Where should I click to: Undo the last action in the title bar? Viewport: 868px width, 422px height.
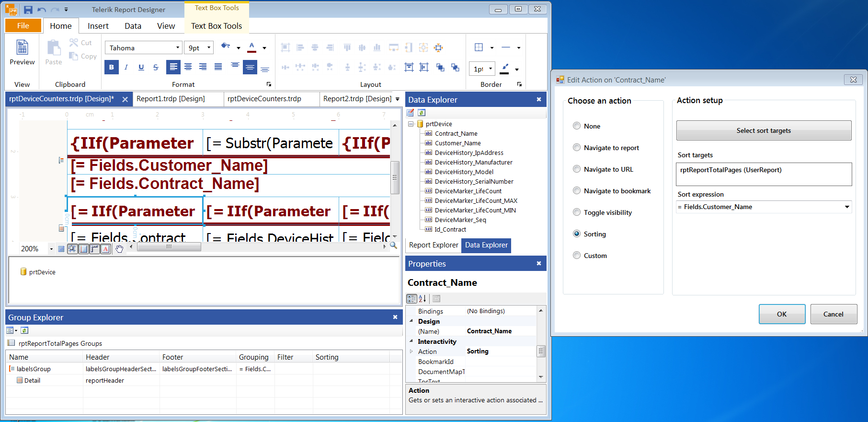(x=42, y=10)
